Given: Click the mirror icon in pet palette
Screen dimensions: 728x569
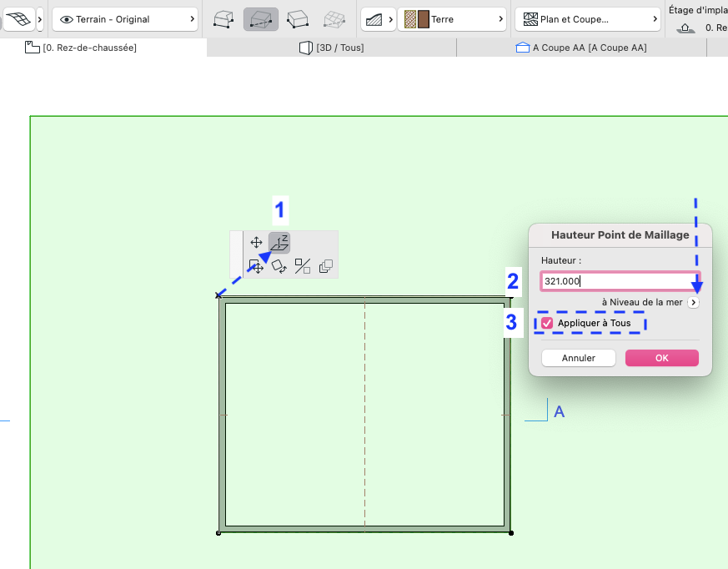Looking at the screenshot, I should tap(303, 267).
